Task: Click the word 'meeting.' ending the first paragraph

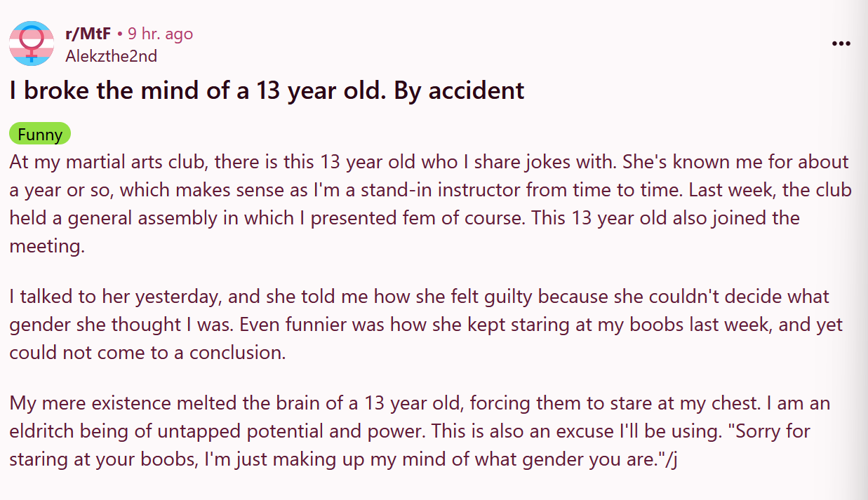Action: (x=47, y=246)
